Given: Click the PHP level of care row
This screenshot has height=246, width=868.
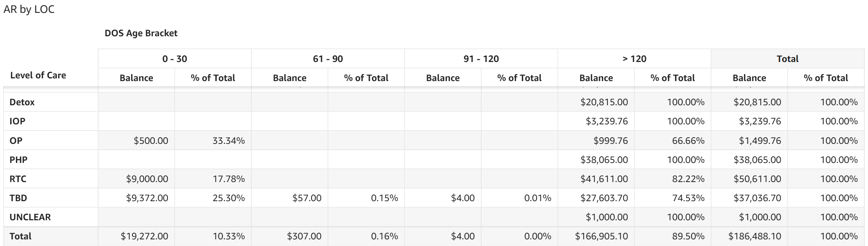Looking at the screenshot, I should [x=19, y=159].
